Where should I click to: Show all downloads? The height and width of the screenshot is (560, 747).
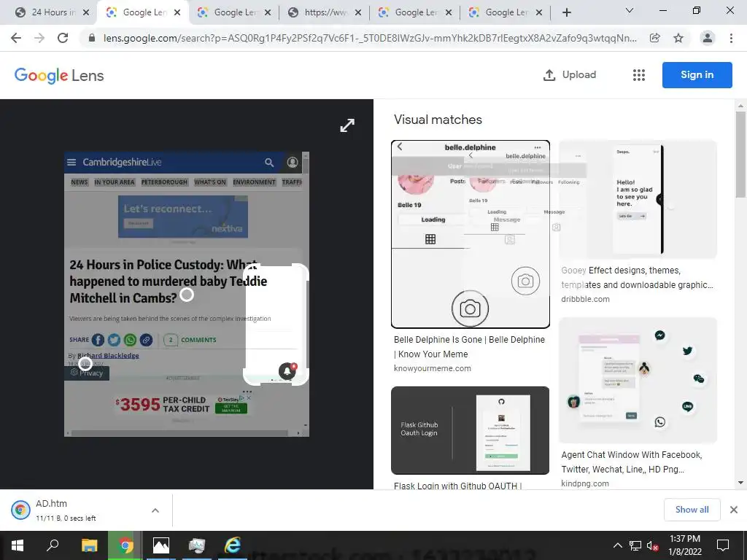click(692, 510)
